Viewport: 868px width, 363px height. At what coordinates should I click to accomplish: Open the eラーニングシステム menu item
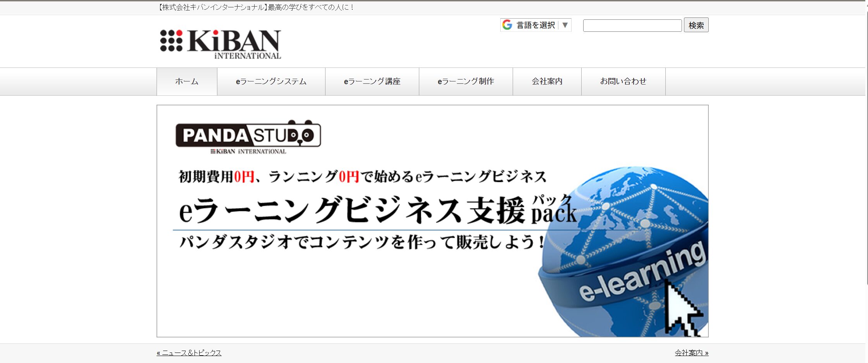[x=271, y=81]
